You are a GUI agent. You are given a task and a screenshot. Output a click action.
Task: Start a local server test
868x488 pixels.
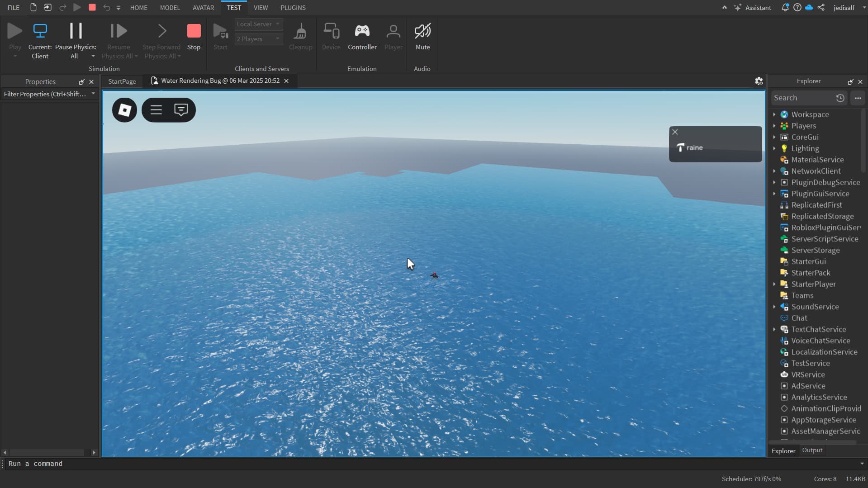point(220,35)
